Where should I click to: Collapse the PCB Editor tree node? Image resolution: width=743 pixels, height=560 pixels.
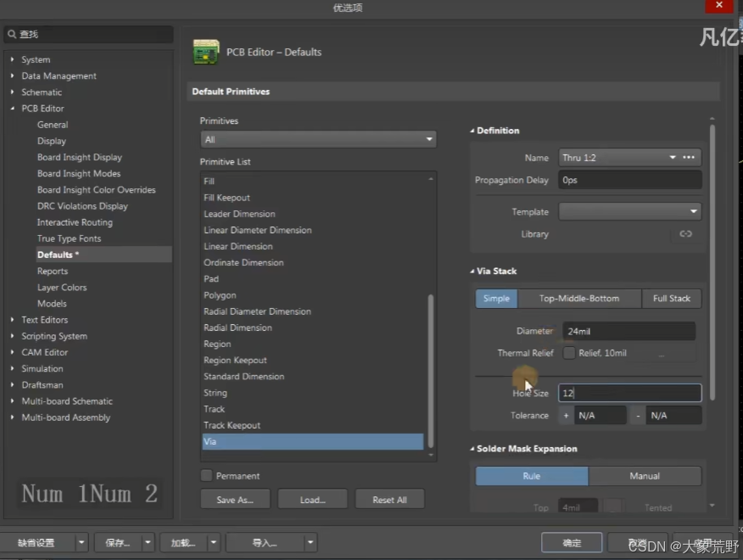pos(13,109)
